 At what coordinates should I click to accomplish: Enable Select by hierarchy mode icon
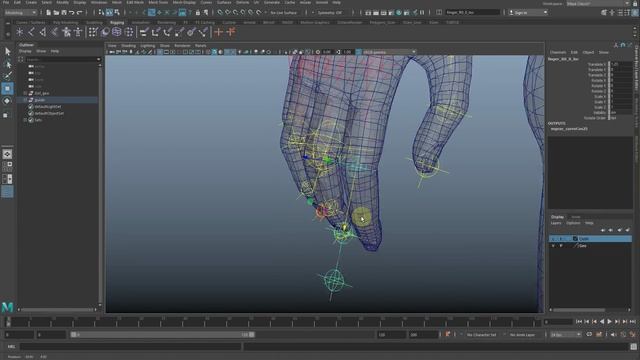click(101, 13)
